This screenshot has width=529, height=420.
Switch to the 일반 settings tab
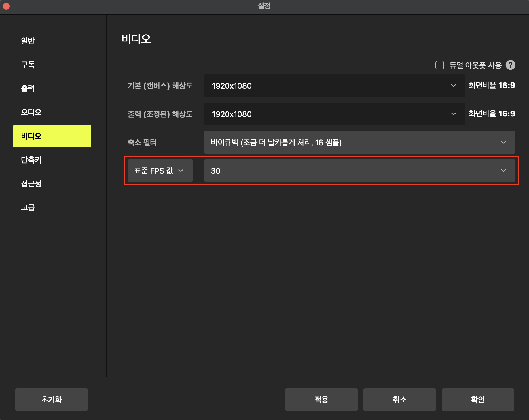tap(28, 41)
